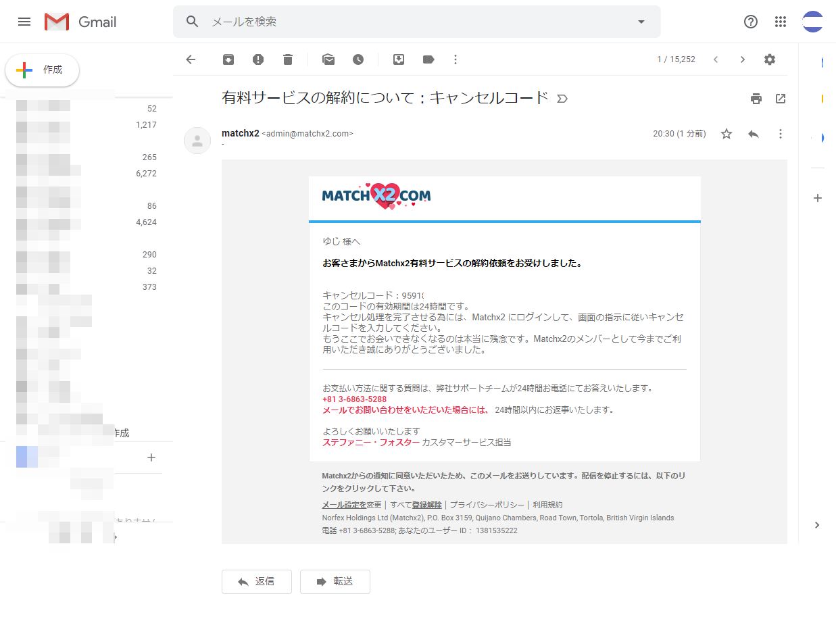Click the plus icon in left sidebar
The width and height of the screenshot is (836, 644).
click(x=151, y=457)
